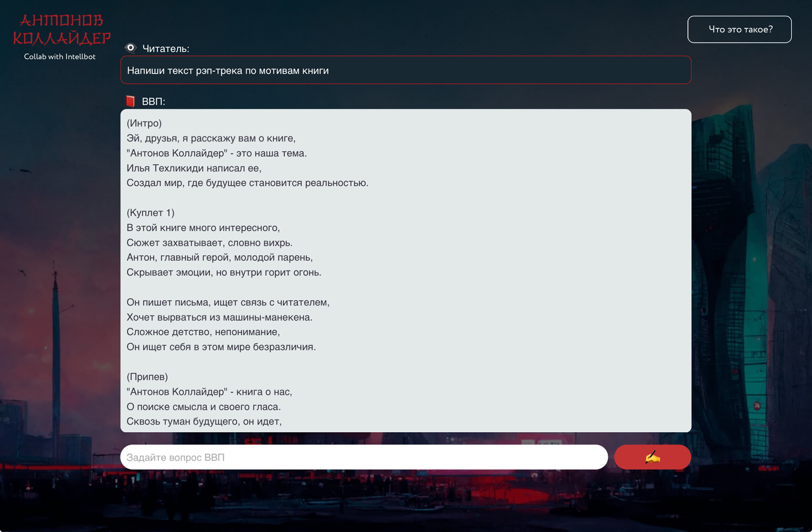The image size is (812, 532).
Task: Click the line "Антон, главный герой, молодой парень,"
Action: pyautogui.click(x=220, y=257)
